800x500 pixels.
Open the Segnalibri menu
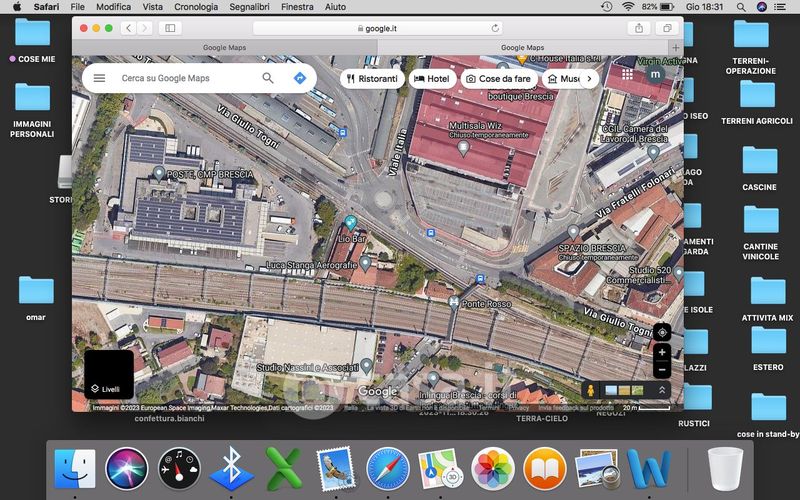pyautogui.click(x=249, y=7)
